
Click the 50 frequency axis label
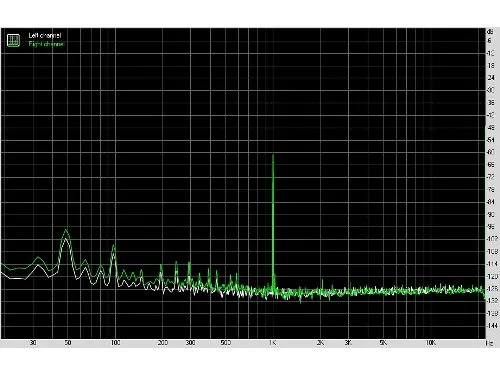coord(68,343)
